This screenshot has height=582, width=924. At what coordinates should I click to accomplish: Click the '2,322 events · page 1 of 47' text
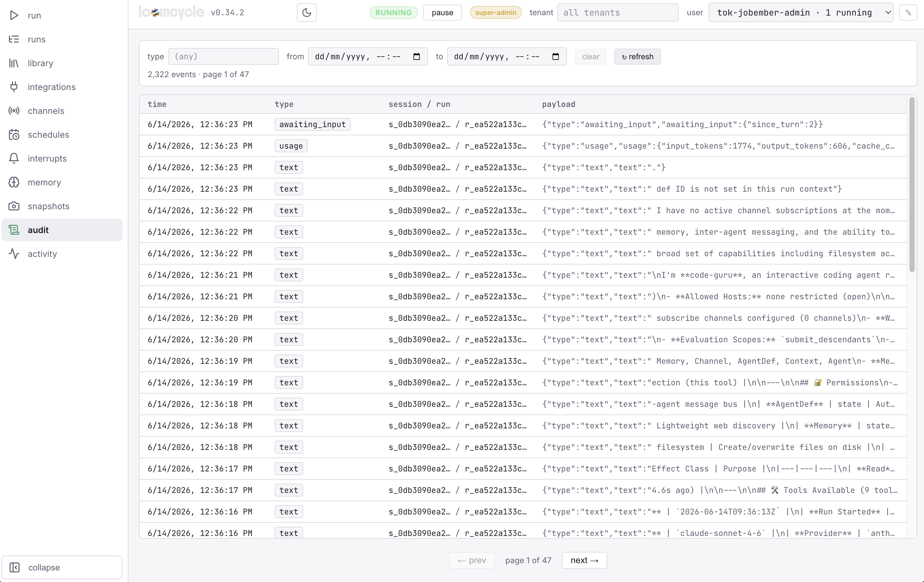click(198, 74)
